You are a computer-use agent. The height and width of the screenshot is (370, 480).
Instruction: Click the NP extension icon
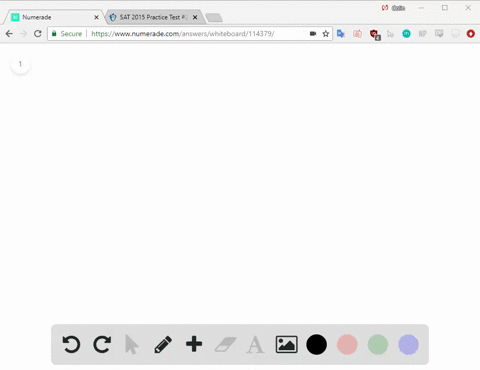[x=423, y=34]
